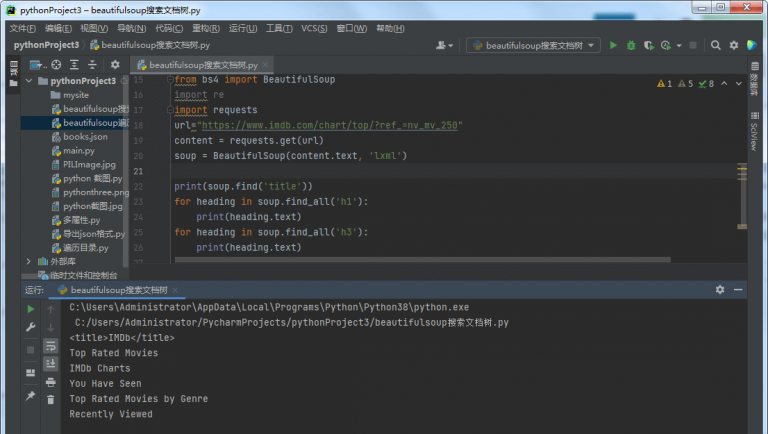This screenshot has height=434, width=768.
Task: Open Search Everywhere magnifier icon
Action: 716,45
